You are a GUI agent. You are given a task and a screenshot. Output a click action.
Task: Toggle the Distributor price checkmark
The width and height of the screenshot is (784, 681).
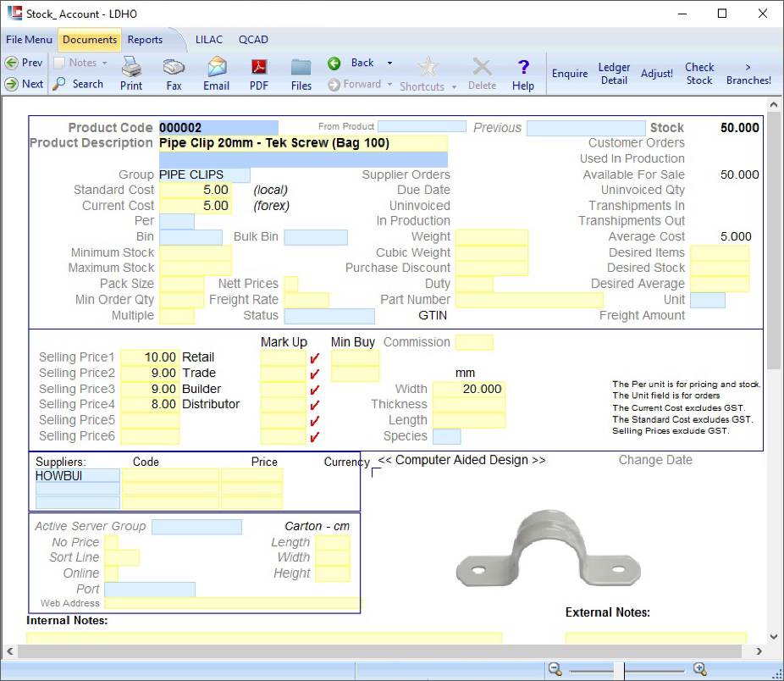coord(314,404)
